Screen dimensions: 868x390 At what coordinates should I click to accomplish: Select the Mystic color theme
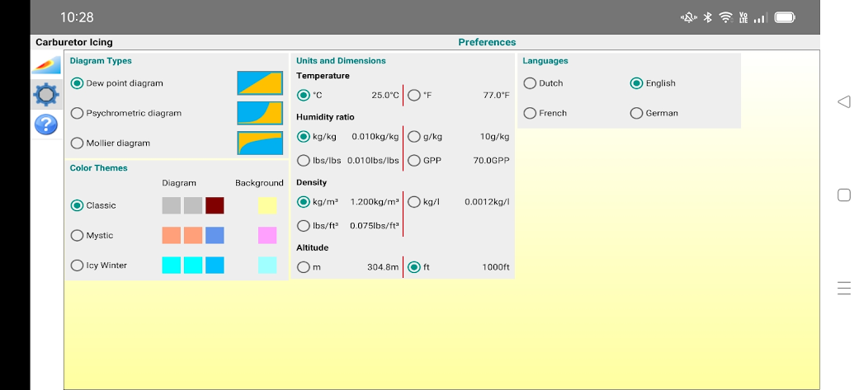click(78, 236)
